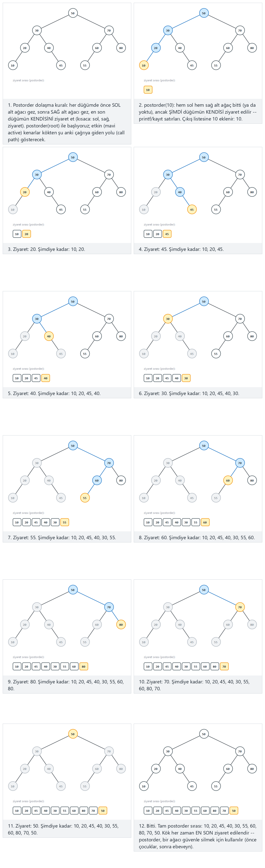This screenshot has width=265, height=868.
Task: Click blue node 40 in step 4 tree
Action: pos(180,192)
